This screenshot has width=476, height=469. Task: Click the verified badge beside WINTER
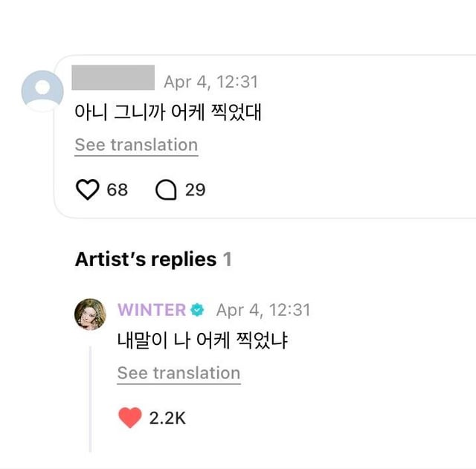[x=197, y=310]
